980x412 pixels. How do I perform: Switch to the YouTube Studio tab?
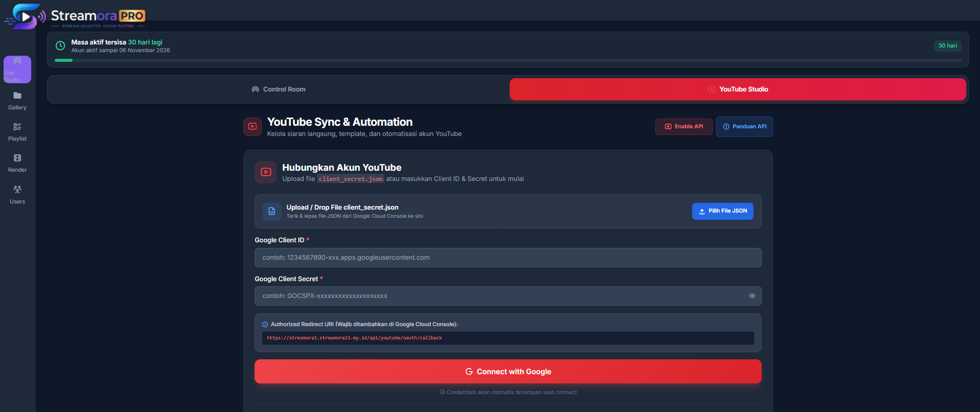pyautogui.click(x=738, y=89)
